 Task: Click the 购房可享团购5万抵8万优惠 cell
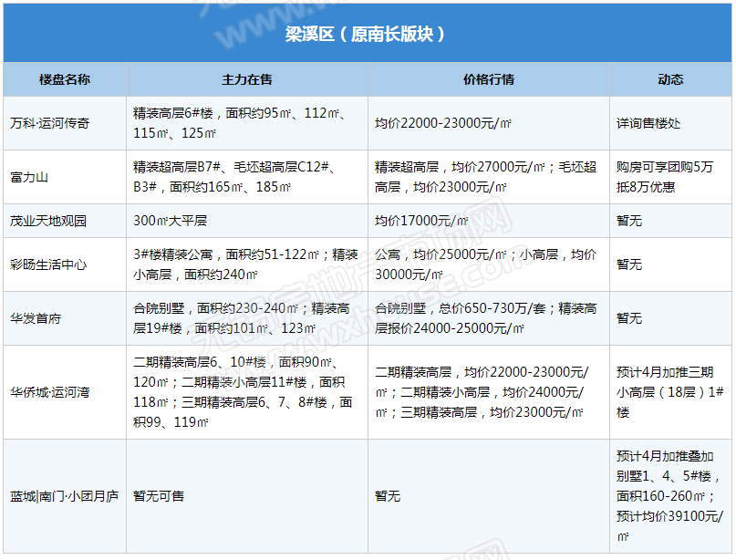pos(665,177)
